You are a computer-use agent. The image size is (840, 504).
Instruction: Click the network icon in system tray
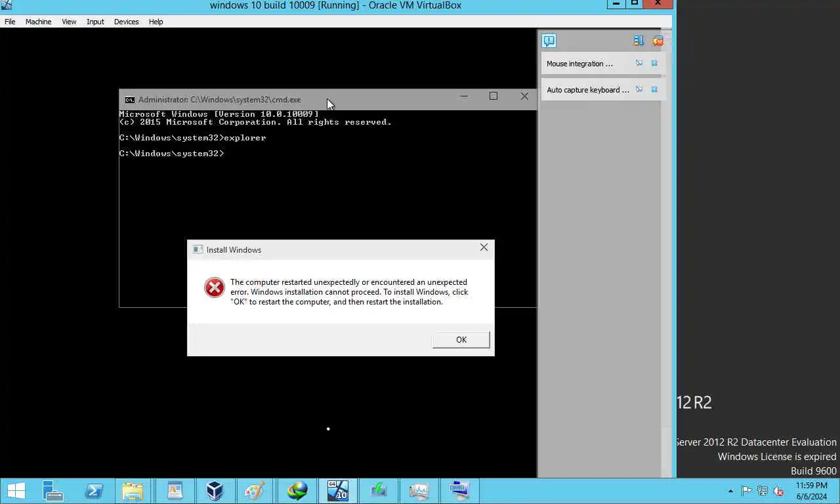pyautogui.click(x=763, y=491)
